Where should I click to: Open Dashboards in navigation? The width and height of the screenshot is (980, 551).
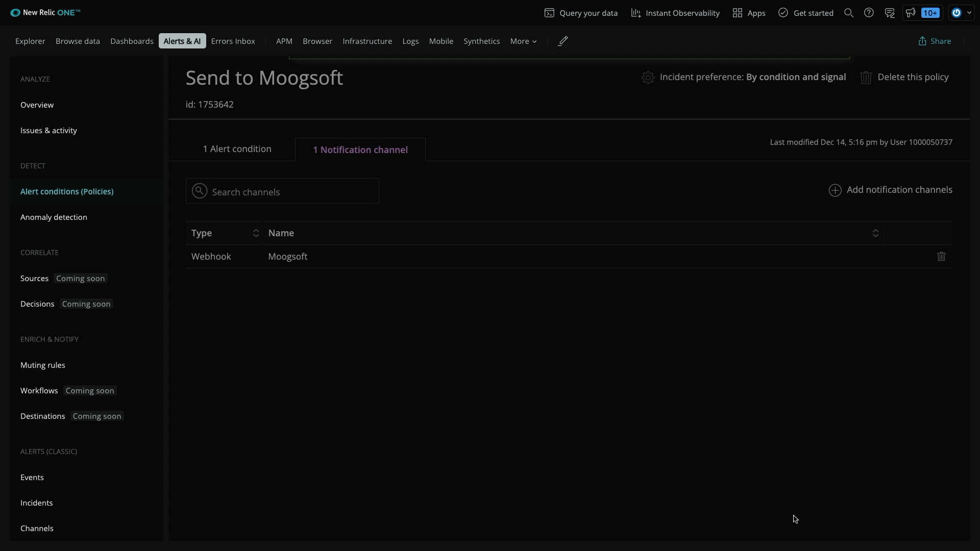tap(132, 41)
